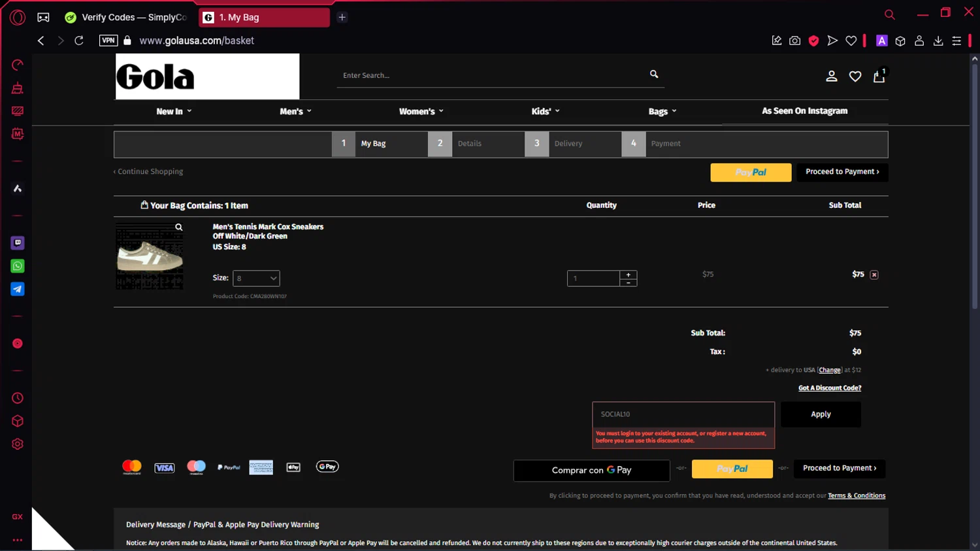The image size is (980, 551).
Task: Open easy setup sliders icon
Action: (956, 41)
